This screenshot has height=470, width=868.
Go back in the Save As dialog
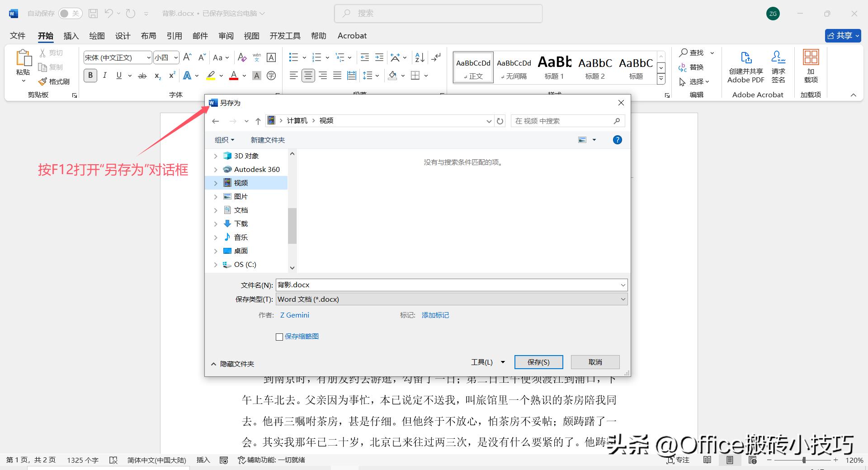tap(216, 121)
